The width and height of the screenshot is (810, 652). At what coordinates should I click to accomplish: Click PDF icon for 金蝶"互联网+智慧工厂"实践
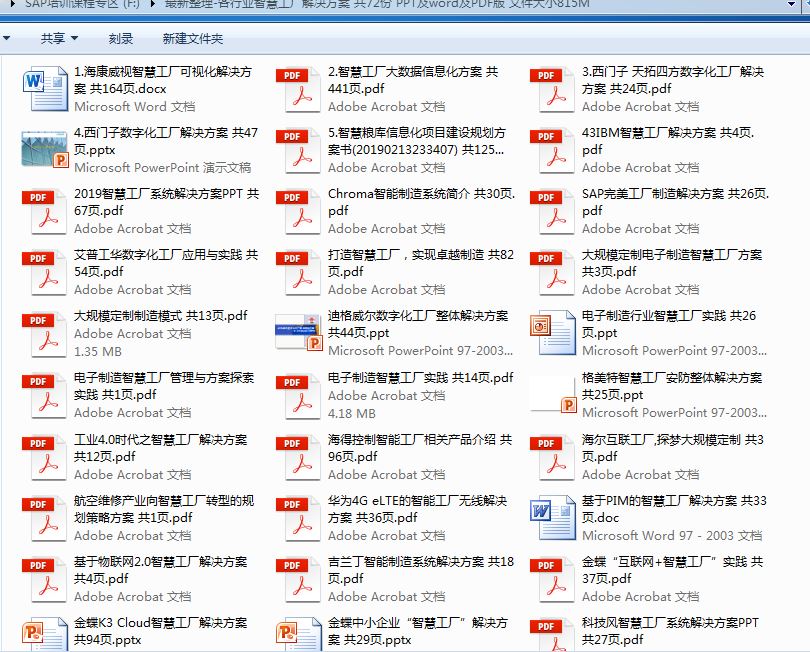[553, 580]
